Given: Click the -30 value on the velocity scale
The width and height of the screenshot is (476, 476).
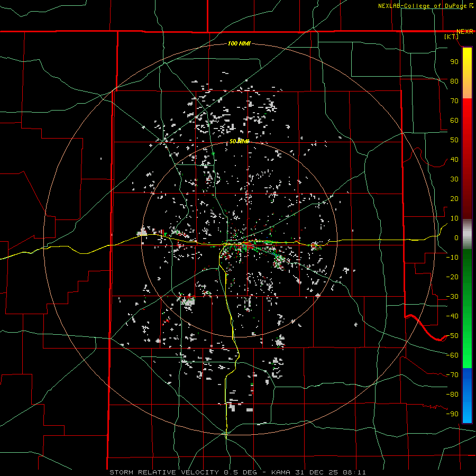Looking at the screenshot, I should pyautogui.click(x=452, y=297).
